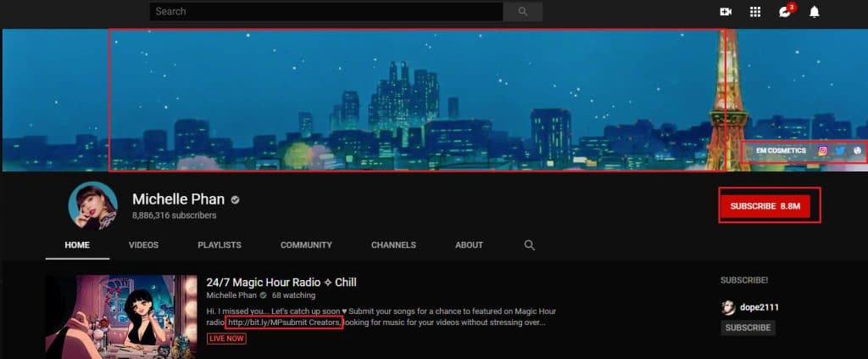
Task: Open EM COSMETICS banner link
Action: tap(781, 151)
